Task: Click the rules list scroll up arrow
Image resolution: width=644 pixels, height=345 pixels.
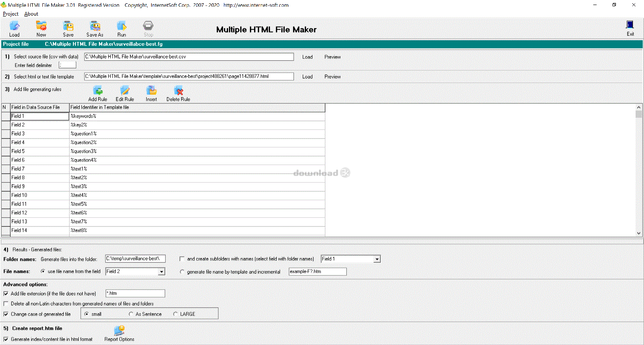Action: [x=639, y=107]
